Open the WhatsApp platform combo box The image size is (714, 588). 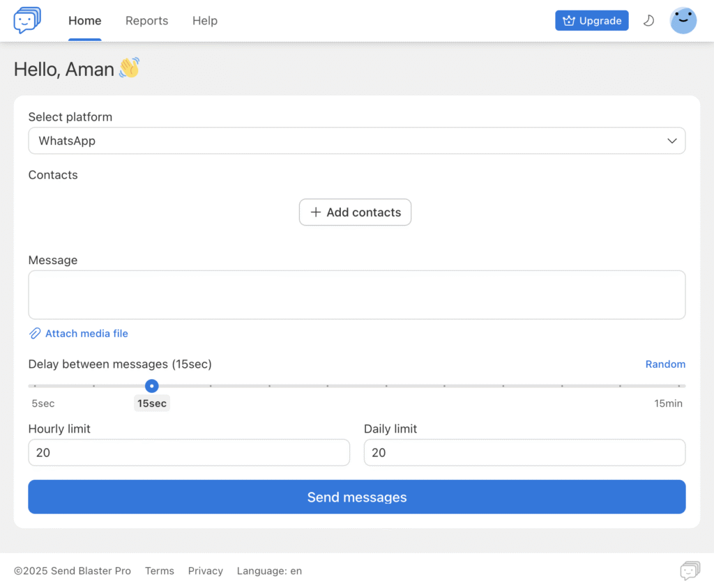tap(349, 141)
